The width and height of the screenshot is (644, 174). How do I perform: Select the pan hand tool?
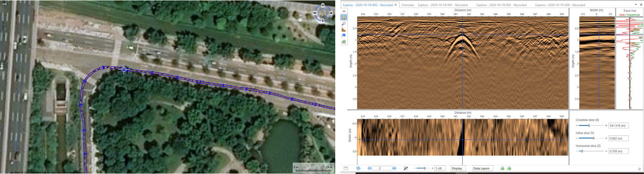click(344, 18)
